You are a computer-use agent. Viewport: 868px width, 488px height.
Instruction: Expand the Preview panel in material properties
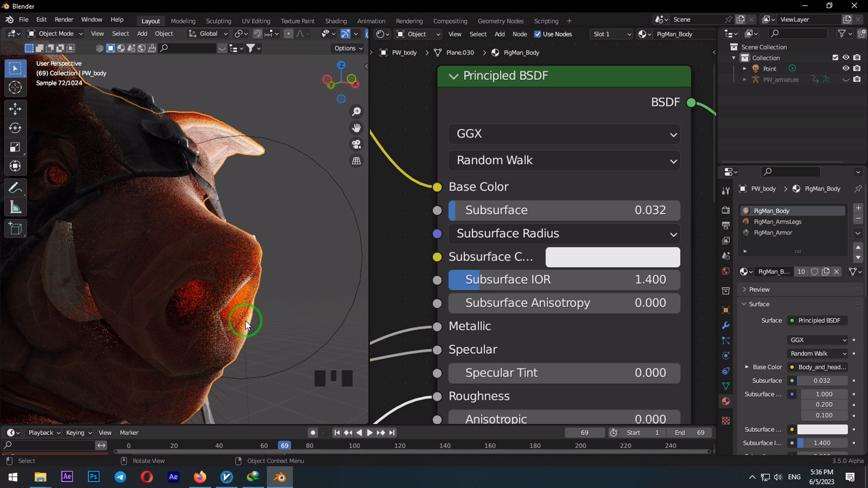tap(759, 289)
